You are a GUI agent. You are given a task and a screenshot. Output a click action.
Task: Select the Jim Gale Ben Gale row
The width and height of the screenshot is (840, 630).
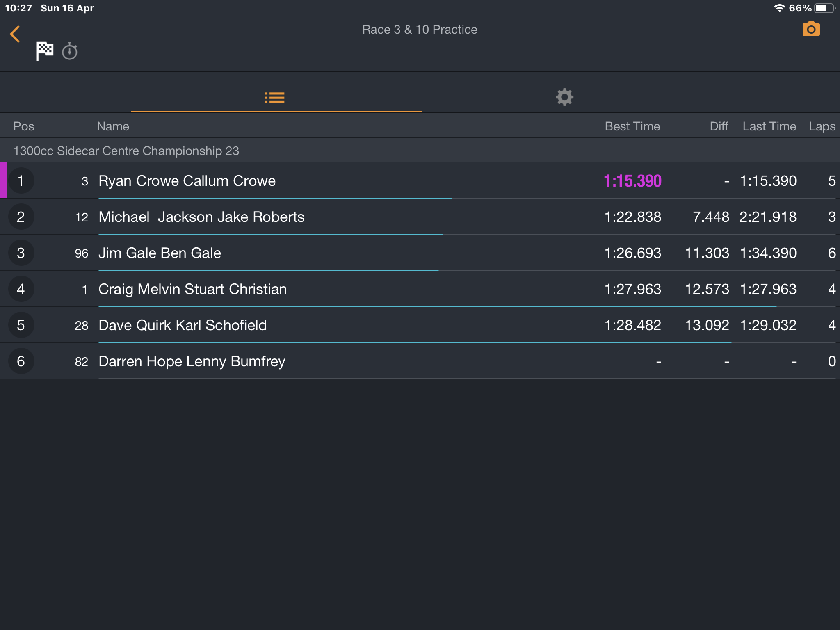click(420, 253)
